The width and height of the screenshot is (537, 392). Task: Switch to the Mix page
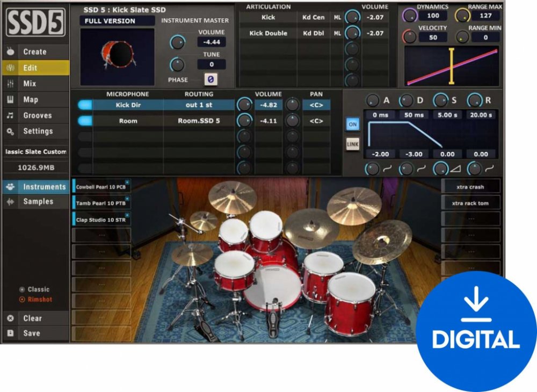30,84
